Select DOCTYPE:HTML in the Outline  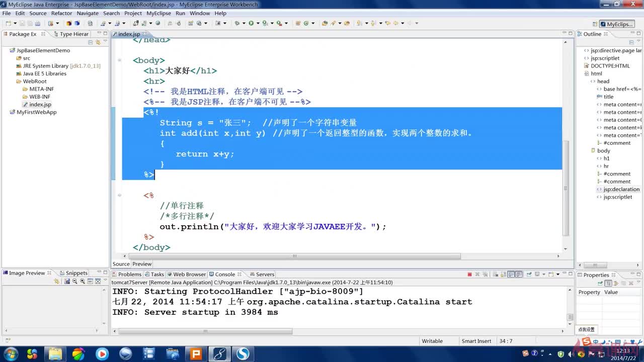607,66
